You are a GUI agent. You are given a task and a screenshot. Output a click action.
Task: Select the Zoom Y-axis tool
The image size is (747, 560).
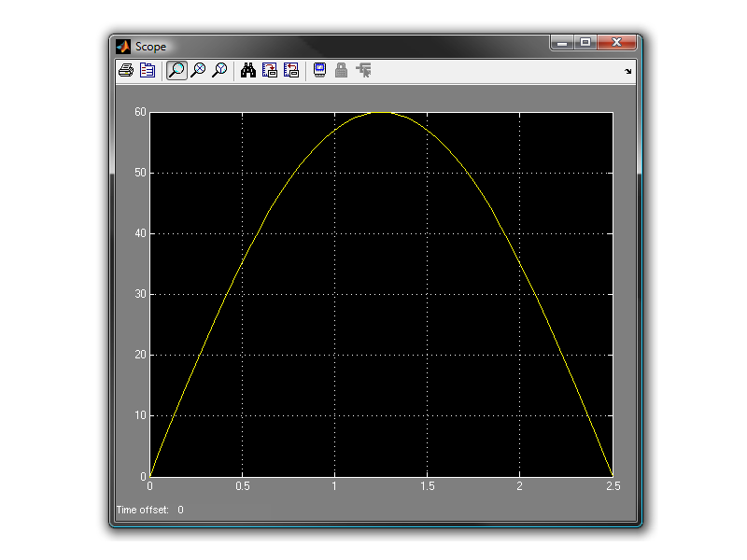point(219,71)
